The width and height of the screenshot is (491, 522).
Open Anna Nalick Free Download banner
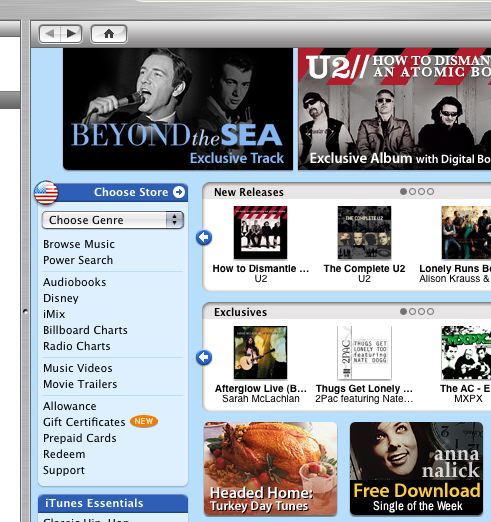(x=416, y=469)
